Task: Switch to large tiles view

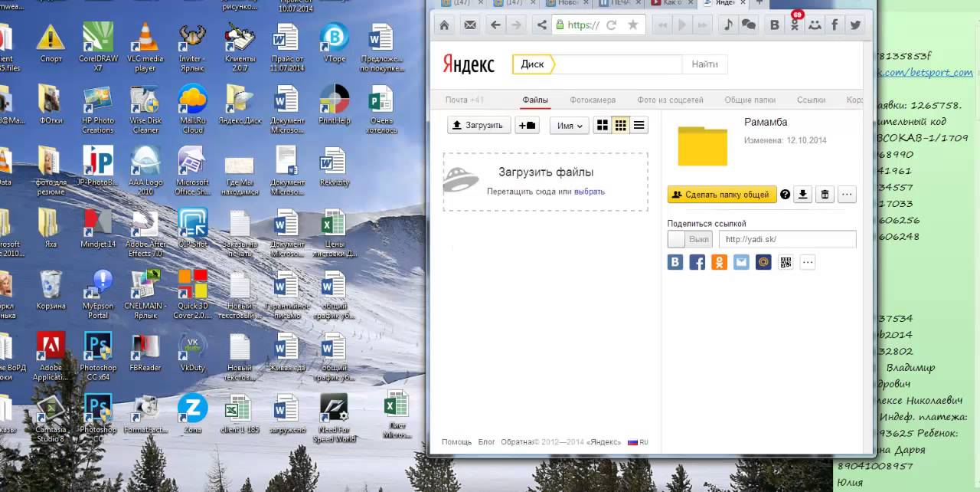Action: click(603, 125)
